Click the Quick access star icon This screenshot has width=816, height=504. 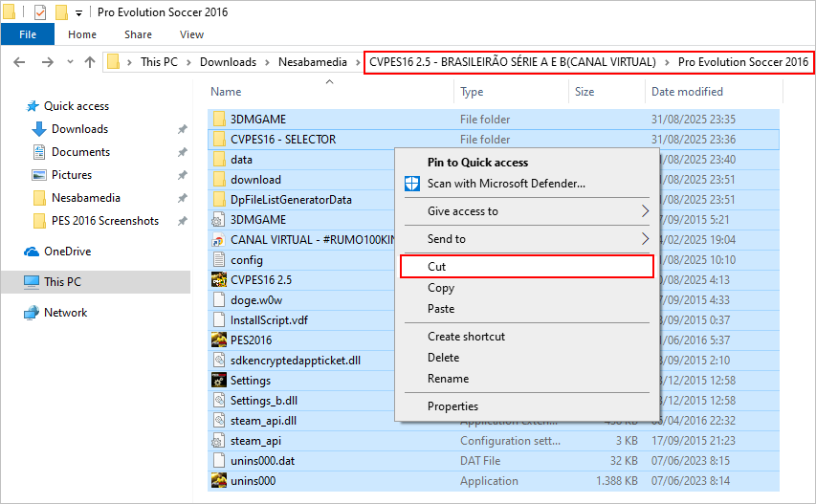click(33, 106)
